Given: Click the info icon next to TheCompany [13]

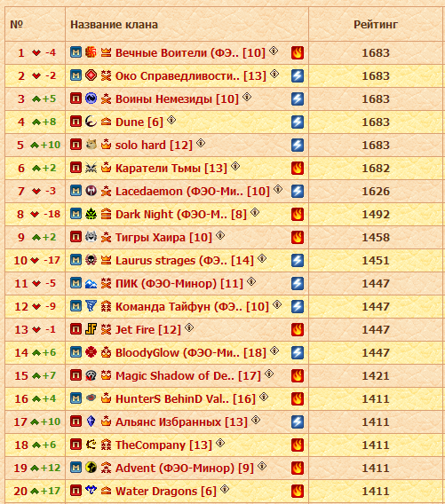Looking at the screenshot, I should (x=220, y=444).
